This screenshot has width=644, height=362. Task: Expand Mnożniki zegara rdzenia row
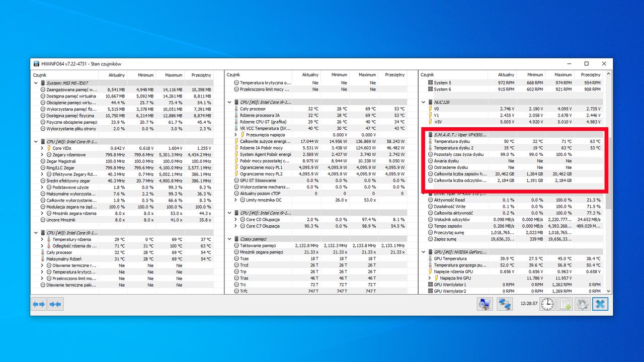42,213
